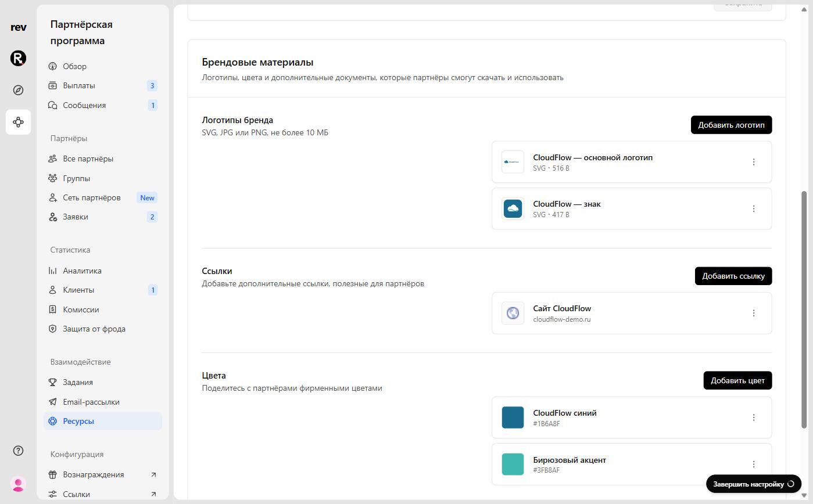The height and width of the screenshot is (504, 813).
Task: Go to Обзор in sidebar
Action: (x=103, y=66)
